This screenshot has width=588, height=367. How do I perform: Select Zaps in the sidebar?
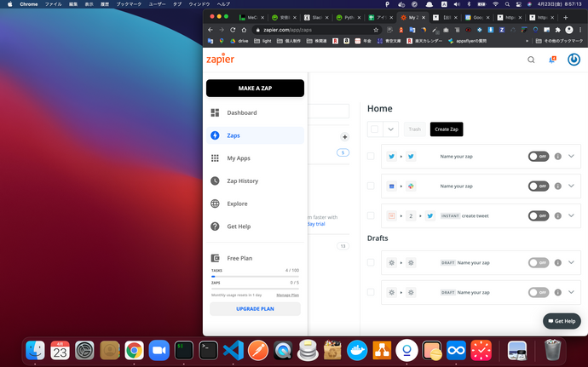(x=255, y=135)
